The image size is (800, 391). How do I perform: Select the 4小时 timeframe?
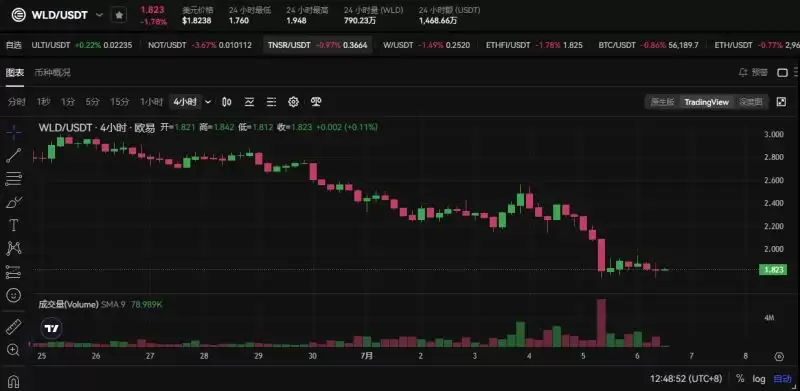185,102
